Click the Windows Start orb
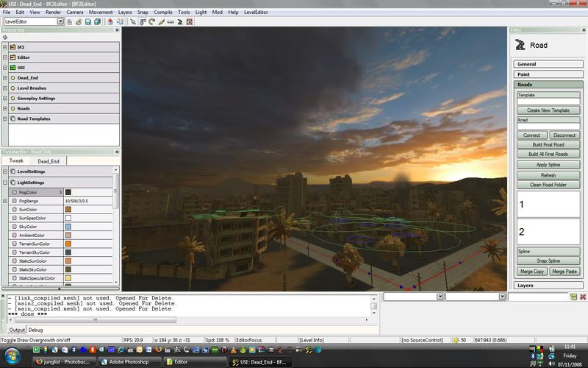Screen dimensions: 588x368 (12, 355)
